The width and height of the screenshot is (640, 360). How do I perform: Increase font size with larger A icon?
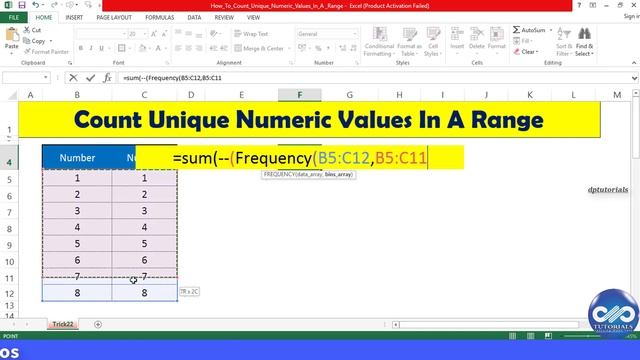[x=154, y=34]
